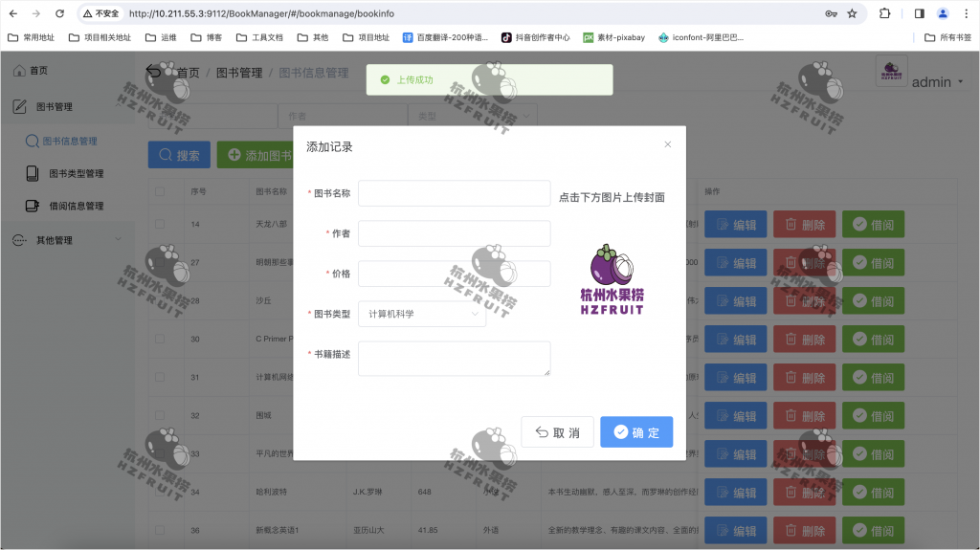Open the 项目地址 bookmark folder
980x550 pixels.
pyautogui.click(x=367, y=37)
